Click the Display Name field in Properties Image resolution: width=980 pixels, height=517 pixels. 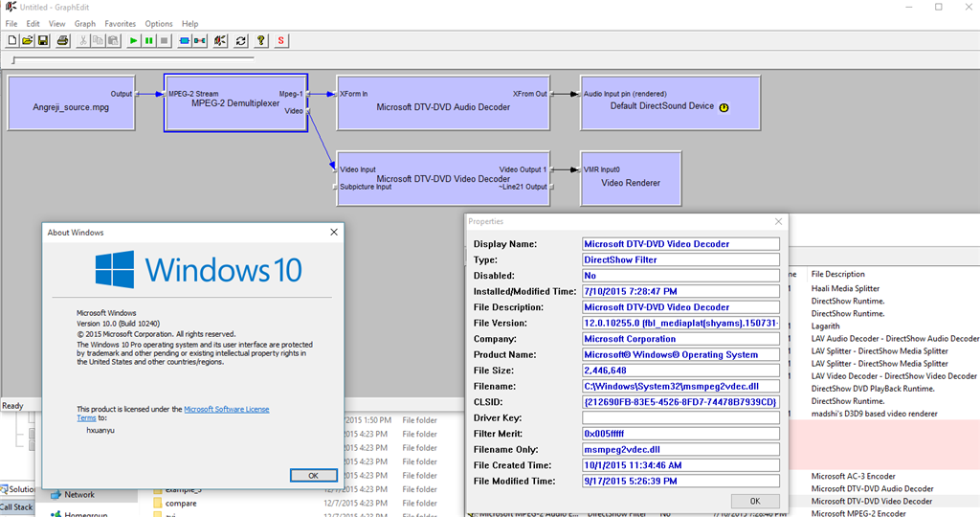click(x=680, y=244)
